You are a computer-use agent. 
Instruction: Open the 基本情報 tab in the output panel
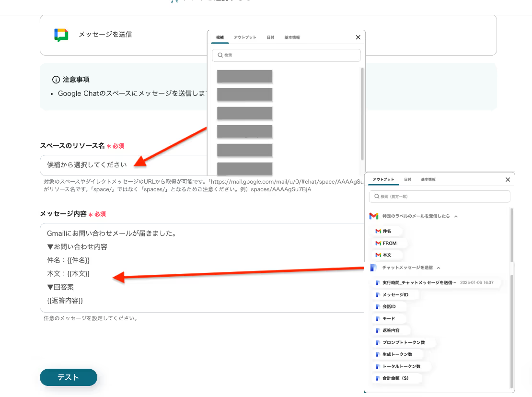point(428,180)
